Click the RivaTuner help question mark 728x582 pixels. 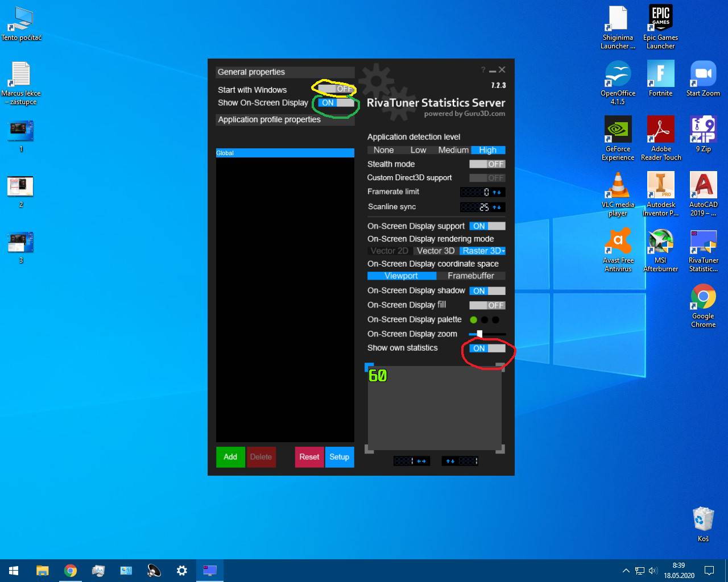pos(483,70)
